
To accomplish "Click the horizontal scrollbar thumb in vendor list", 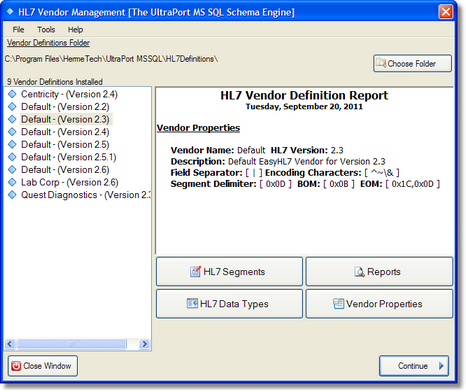I will (72, 344).
